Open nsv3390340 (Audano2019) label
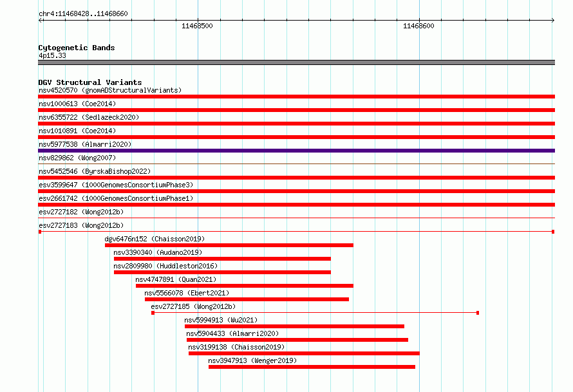 [158, 252]
